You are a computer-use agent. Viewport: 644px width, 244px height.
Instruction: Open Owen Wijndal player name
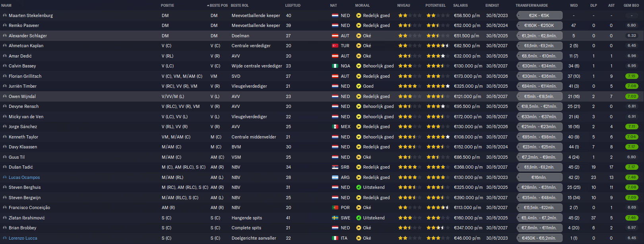tap(22, 96)
